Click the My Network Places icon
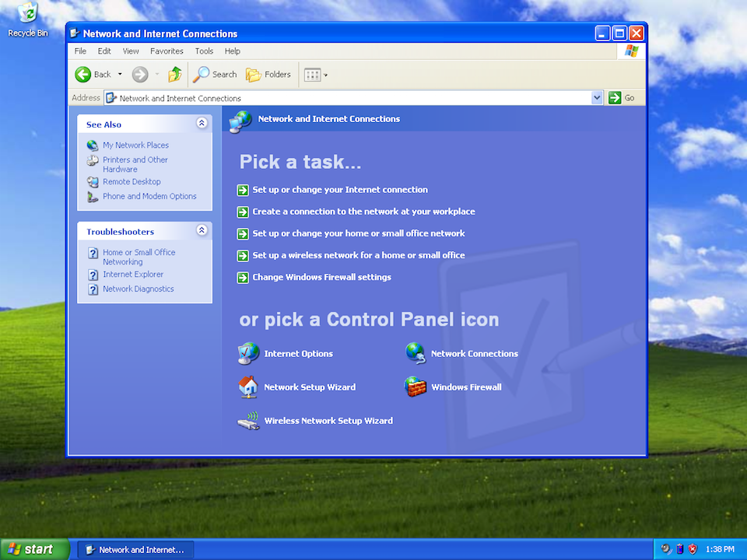This screenshot has height=560, width=747. [93, 145]
